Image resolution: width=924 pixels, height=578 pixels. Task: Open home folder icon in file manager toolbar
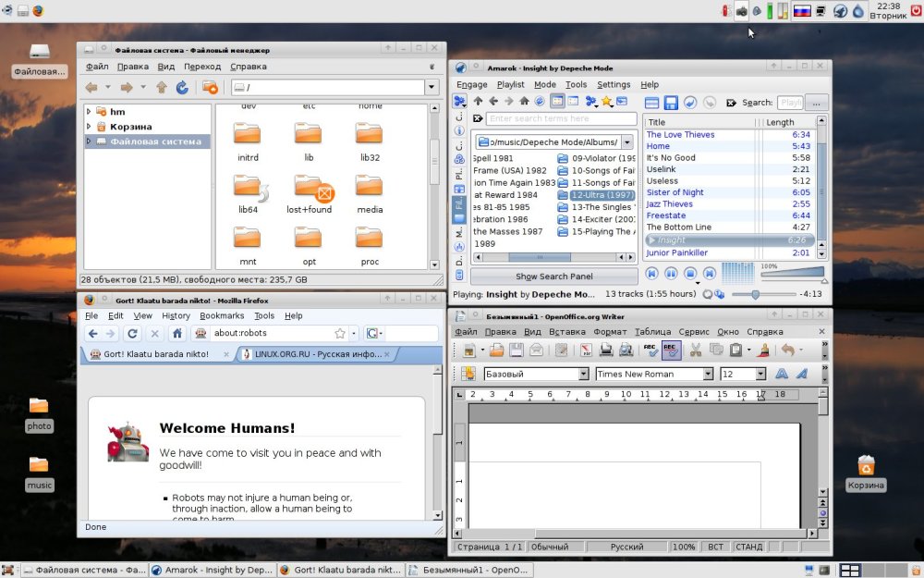[x=210, y=87]
